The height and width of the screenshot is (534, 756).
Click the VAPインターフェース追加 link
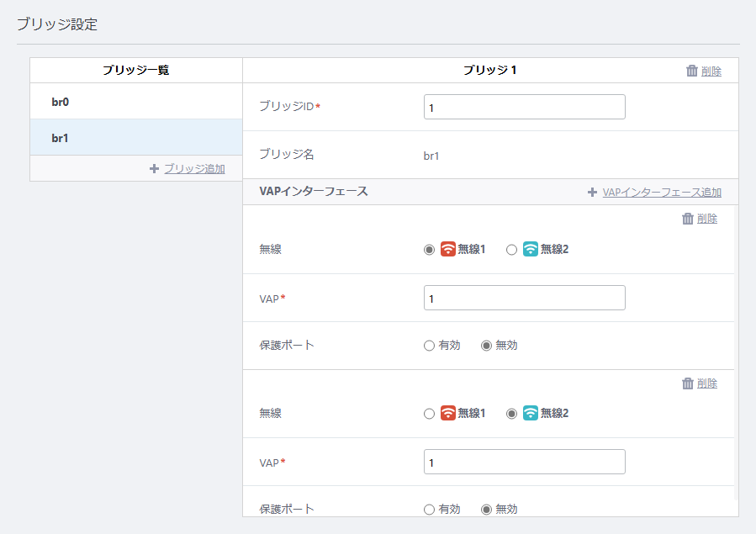click(662, 193)
